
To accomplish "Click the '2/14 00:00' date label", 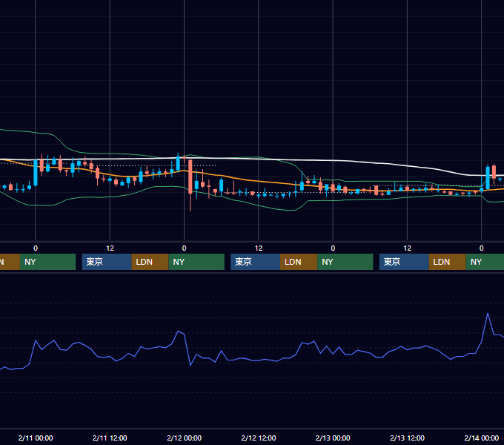I will click(482, 438).
